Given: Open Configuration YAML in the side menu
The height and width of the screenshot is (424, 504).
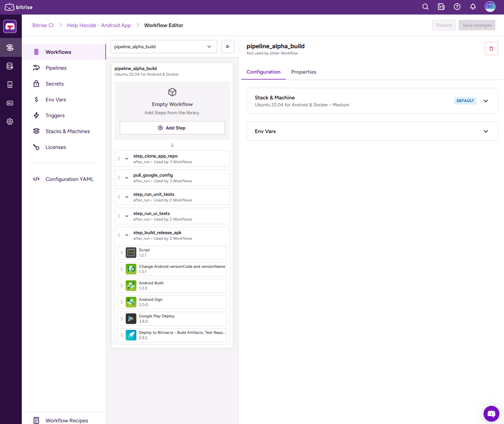Looking at the screenshot, I should click(x=64, y=179).
